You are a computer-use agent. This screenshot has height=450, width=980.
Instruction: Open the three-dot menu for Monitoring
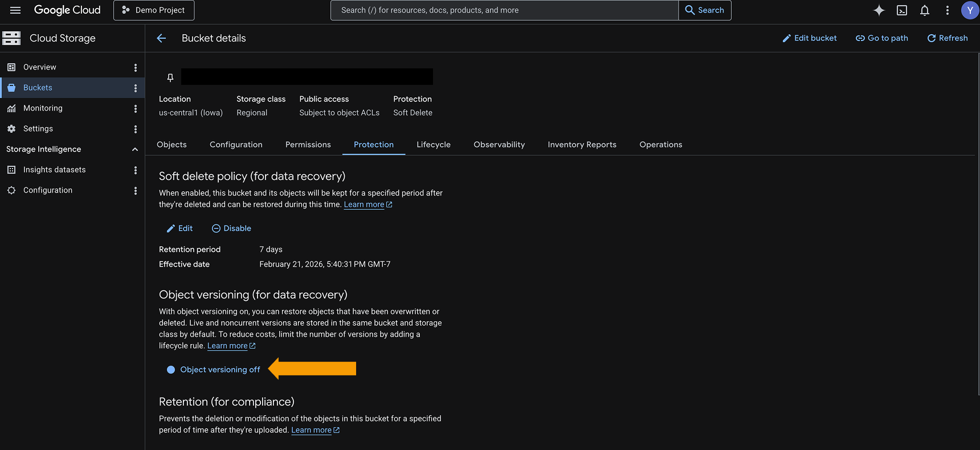pos(136,108)
